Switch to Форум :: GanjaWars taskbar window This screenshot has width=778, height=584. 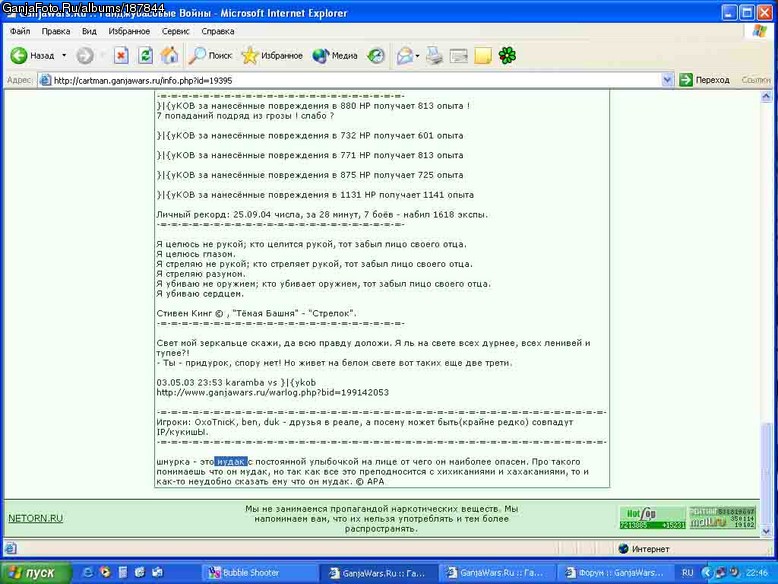click(x=615, y=573)
